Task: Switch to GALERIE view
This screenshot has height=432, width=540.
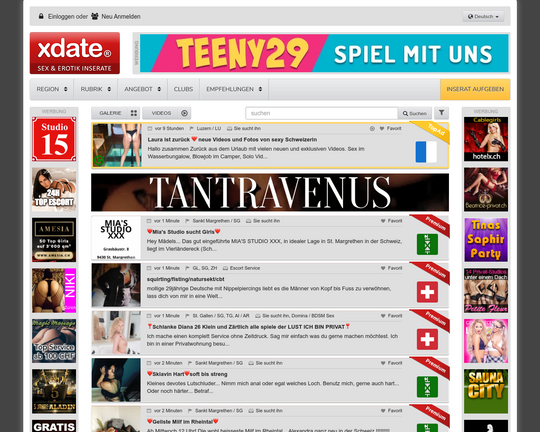Action: point(110,113)
